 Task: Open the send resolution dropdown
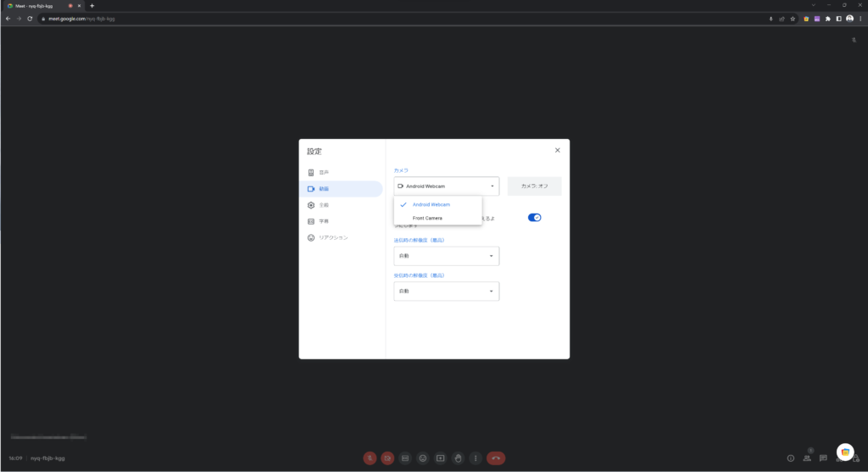click(x=447, y=256)
